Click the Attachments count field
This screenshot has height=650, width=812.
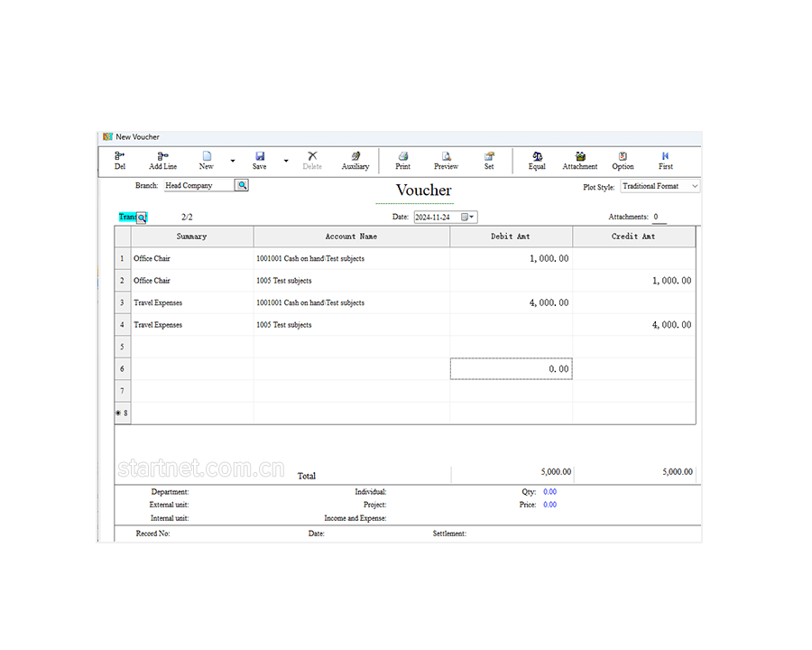click(x=659, y=218)
